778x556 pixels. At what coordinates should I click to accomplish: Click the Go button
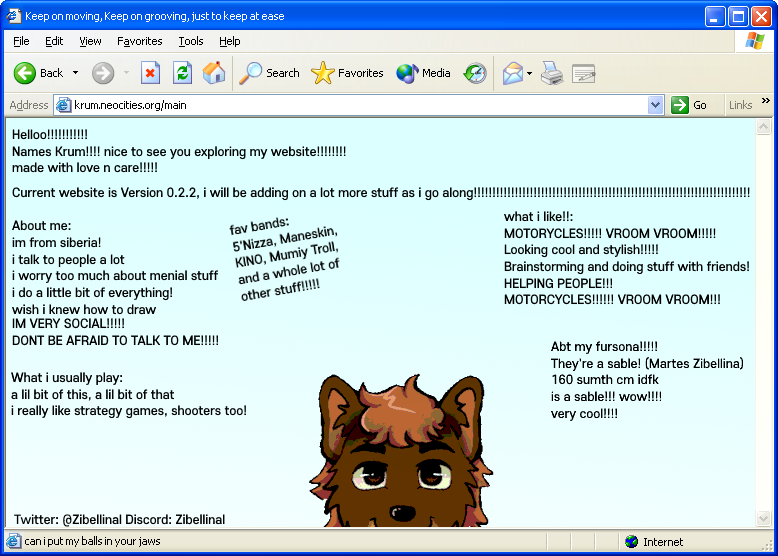tap(690, 105)
